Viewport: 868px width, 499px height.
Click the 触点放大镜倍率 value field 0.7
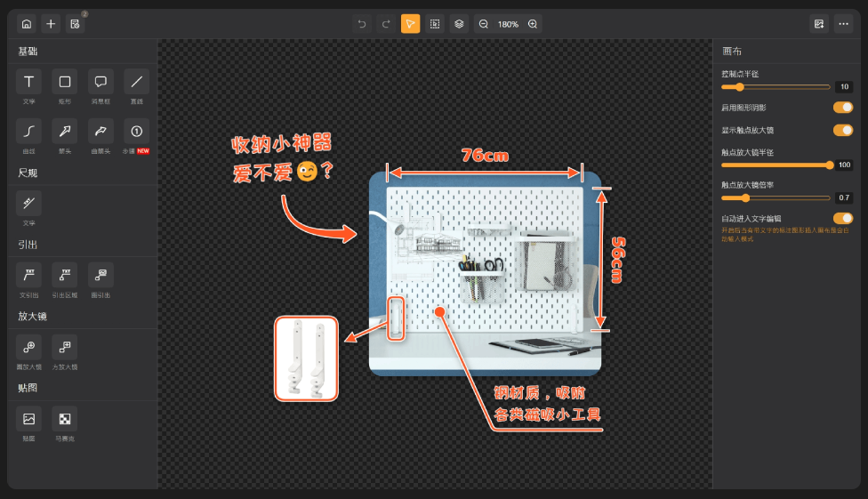pos(844,197)
